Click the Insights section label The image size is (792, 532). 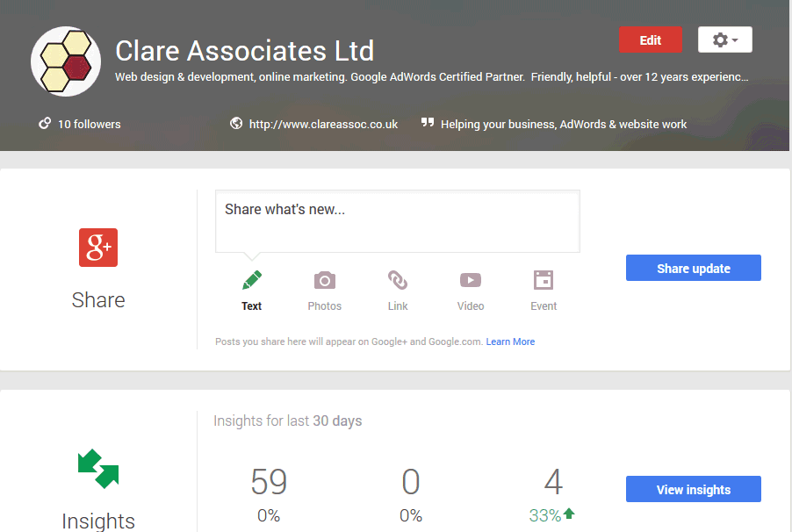point(98,521)
